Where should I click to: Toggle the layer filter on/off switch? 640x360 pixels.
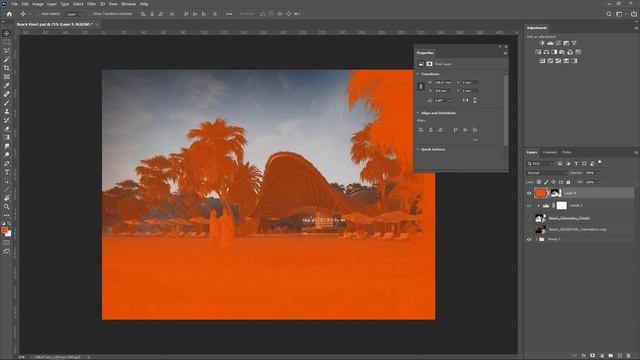[600, 162]
